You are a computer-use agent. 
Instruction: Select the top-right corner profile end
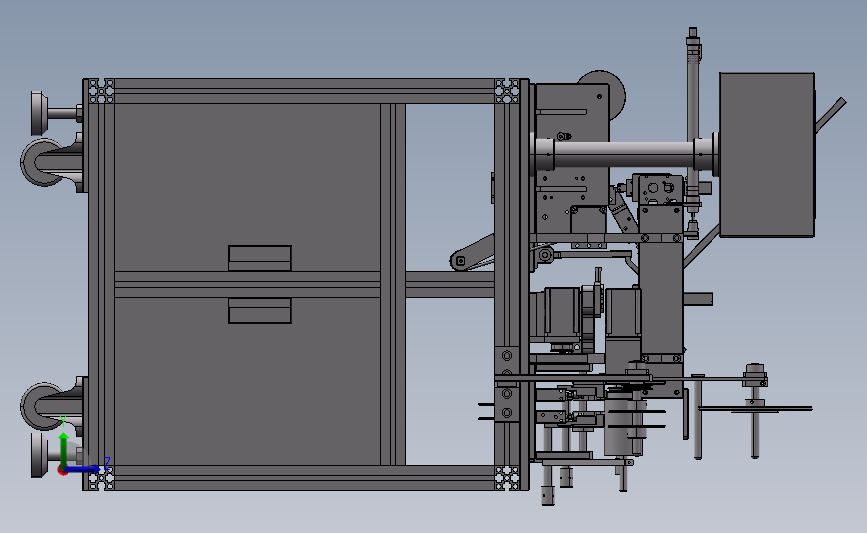(x=507, y=91)
